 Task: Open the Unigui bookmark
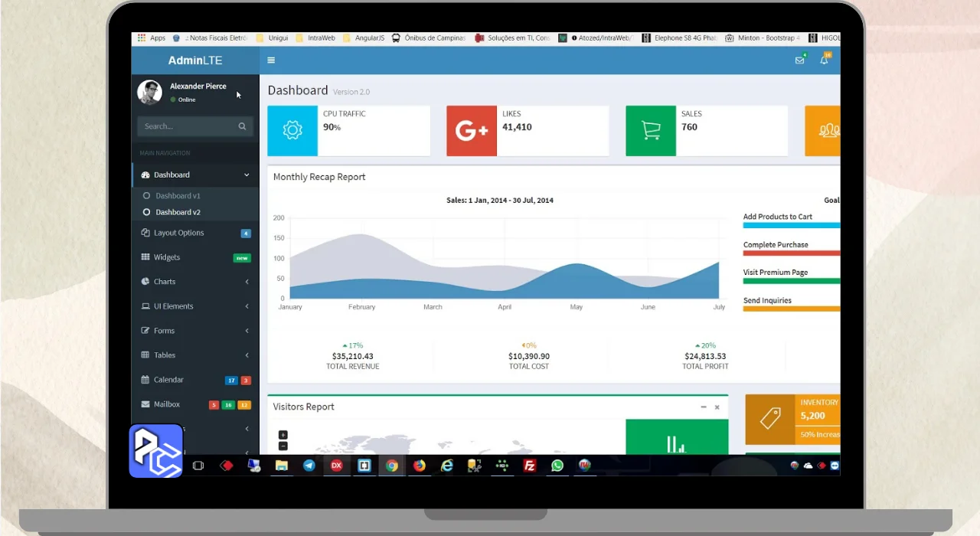tap(273, 38)
